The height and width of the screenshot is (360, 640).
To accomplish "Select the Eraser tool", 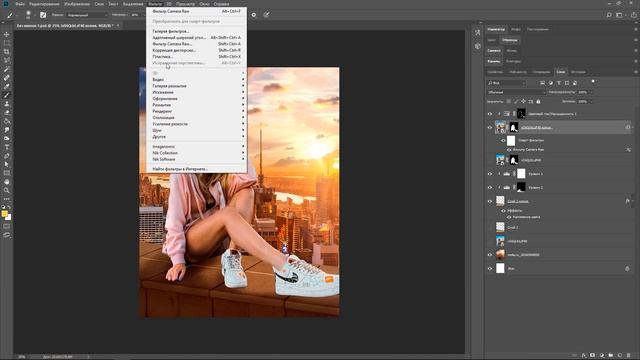I will (x=7, y=112).
